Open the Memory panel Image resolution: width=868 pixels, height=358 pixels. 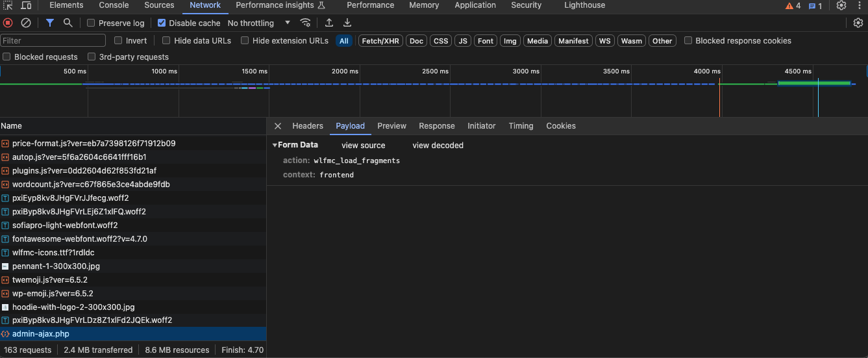424,5
